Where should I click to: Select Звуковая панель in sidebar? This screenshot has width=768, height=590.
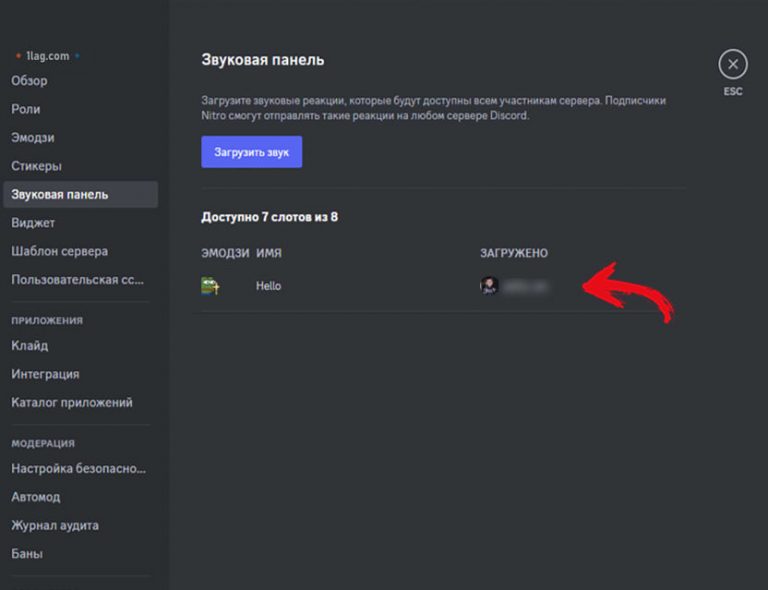[x=60, y=194]
